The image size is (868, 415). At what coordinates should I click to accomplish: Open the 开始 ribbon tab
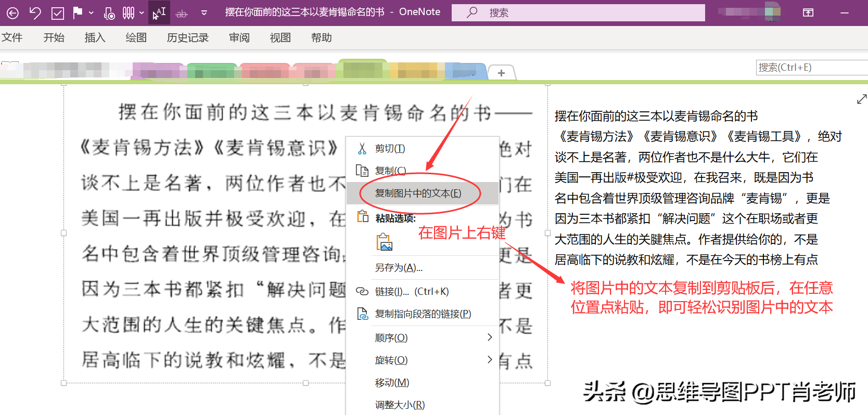tap(54, 37)
